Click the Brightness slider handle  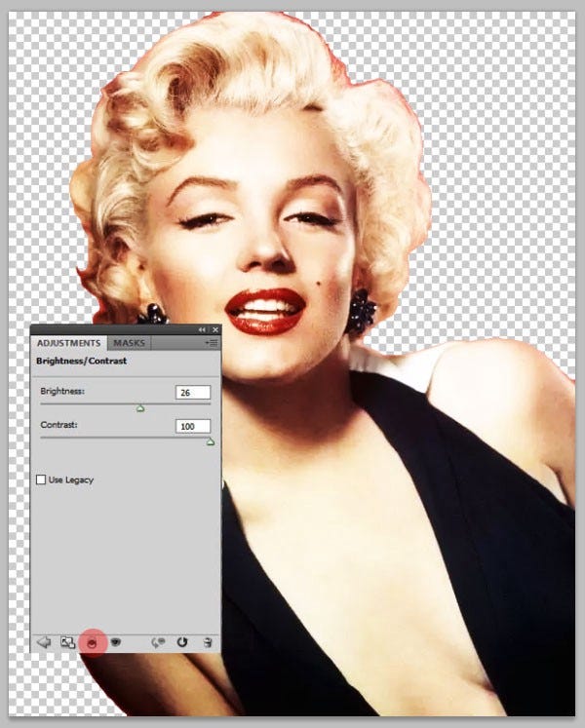coord(140,408)
